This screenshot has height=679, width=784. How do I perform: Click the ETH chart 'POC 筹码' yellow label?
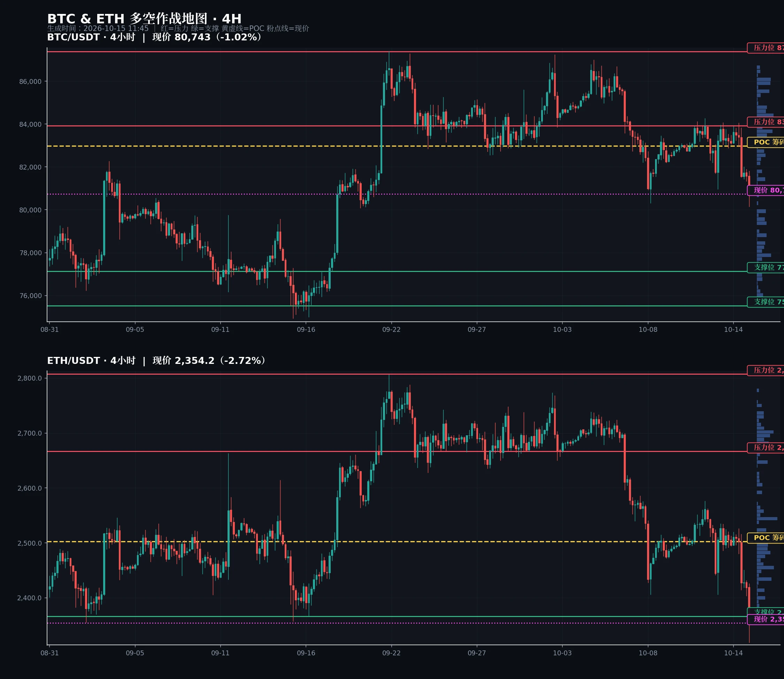(766, 538)
